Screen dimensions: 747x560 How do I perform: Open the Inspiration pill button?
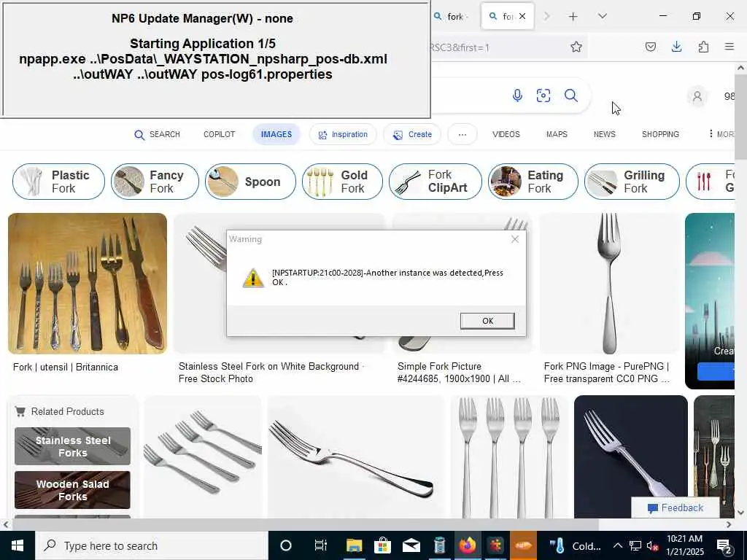point(343,135)
